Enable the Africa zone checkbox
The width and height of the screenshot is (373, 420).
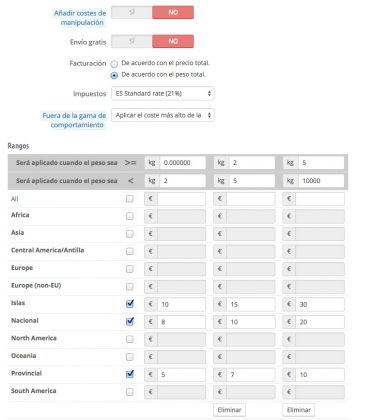pyautogui.click(x=130, y=216)
